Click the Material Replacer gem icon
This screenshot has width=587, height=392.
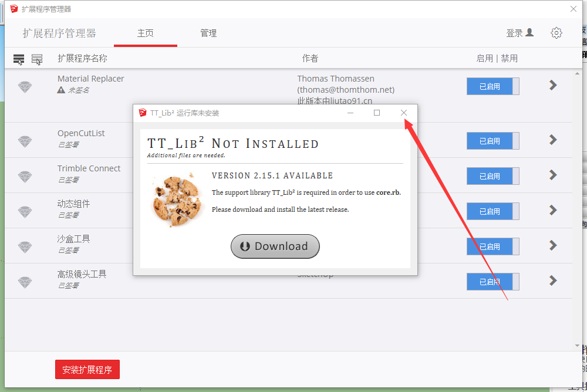pos(25,87)
